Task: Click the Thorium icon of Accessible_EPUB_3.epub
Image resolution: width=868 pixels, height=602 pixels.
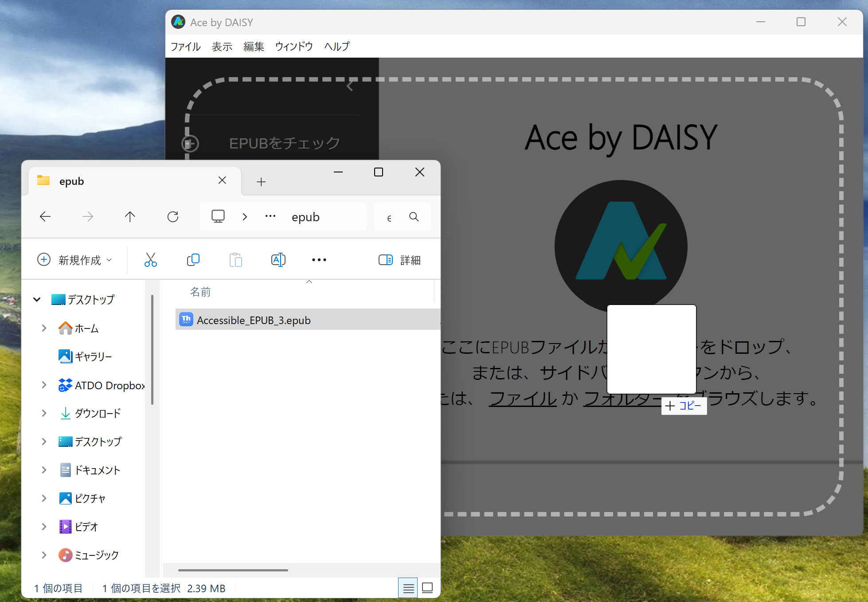Action: 186,319
